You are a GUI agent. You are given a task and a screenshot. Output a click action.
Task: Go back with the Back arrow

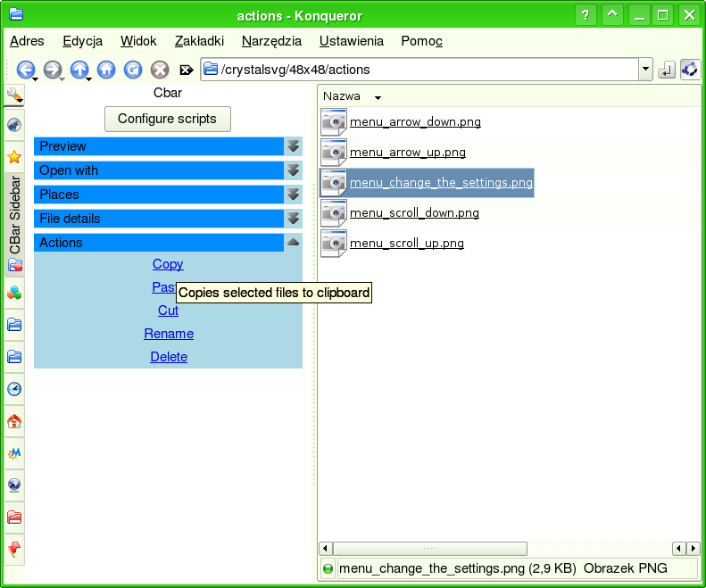[25, 70]
